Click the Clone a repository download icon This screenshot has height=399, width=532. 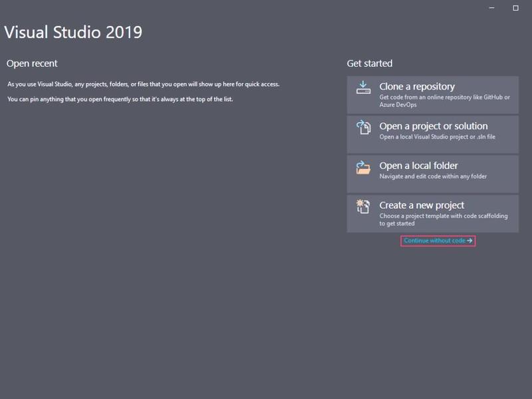coord(363,88)
